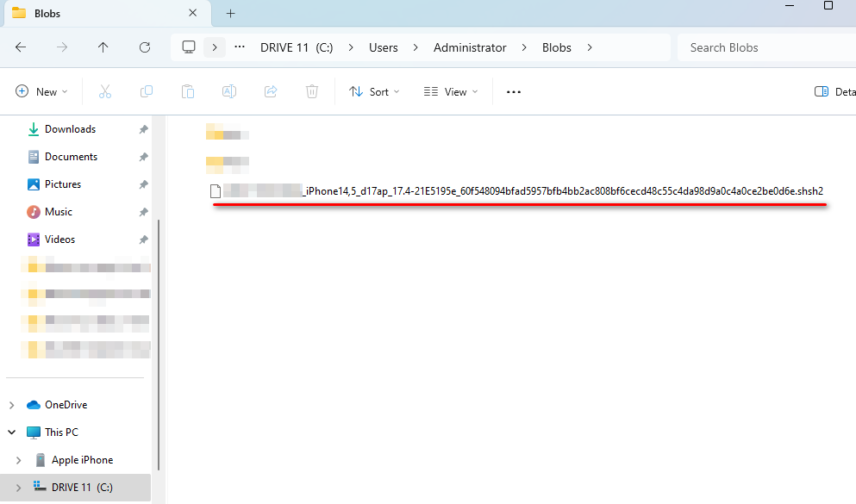This screenshot has height=504, width=856.
Task: Navigate to Users breadcrumb
Action: tap(384, 47)
